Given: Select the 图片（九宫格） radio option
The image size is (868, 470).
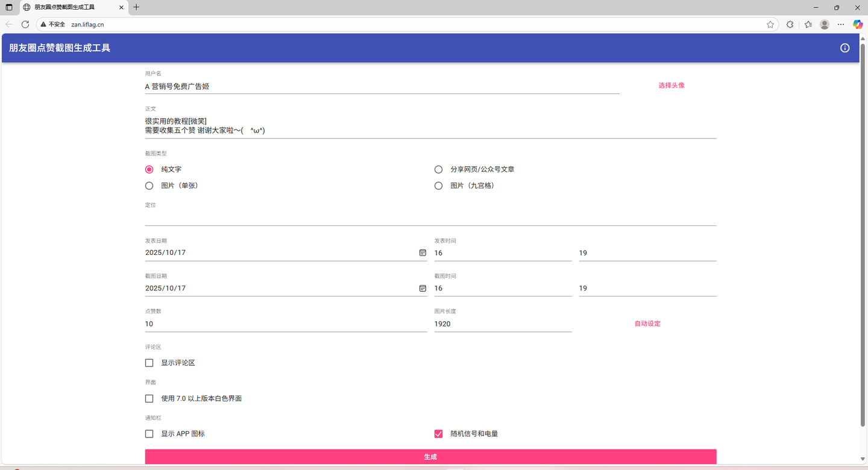Looking at the screenshot, I should click(439, 186).
